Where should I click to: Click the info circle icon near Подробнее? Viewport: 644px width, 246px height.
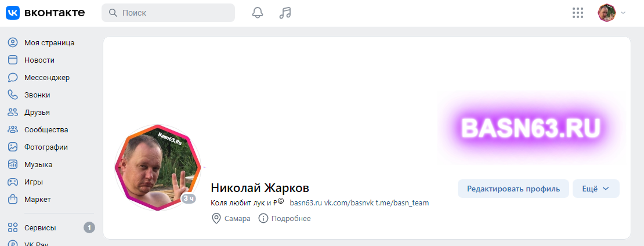263,218
